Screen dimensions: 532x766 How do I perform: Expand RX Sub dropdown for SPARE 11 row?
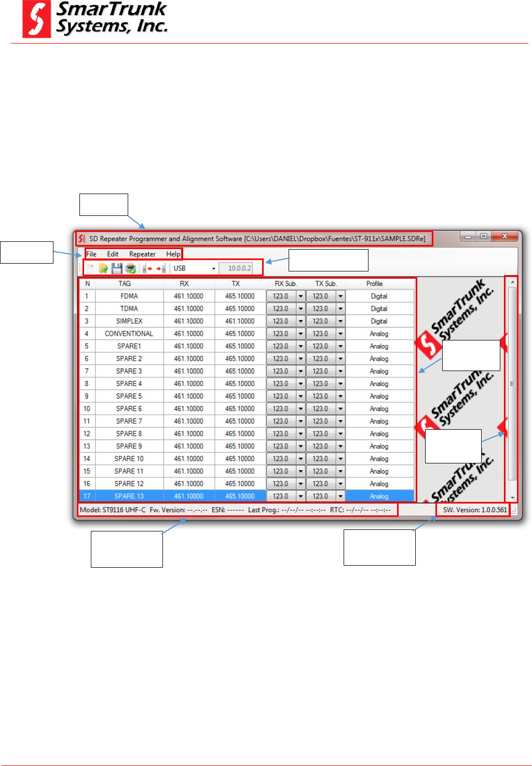[x=301, y=471]
